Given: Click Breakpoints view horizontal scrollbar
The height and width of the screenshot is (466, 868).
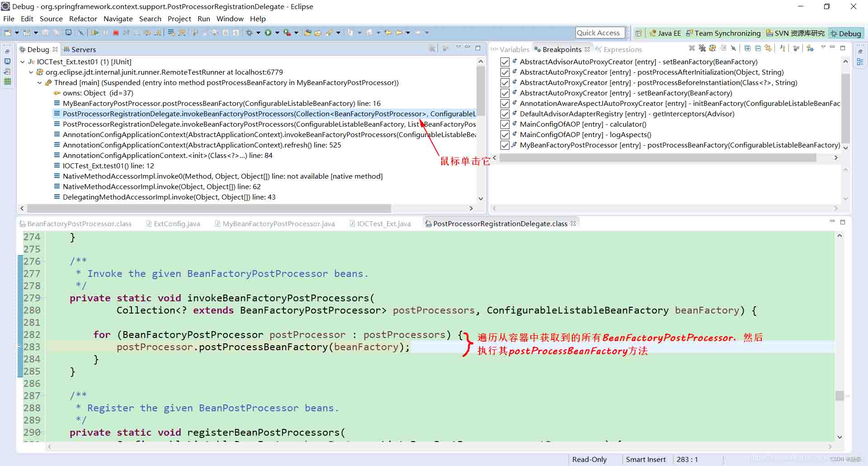Looking at the screenshot, I should (658, 157).
